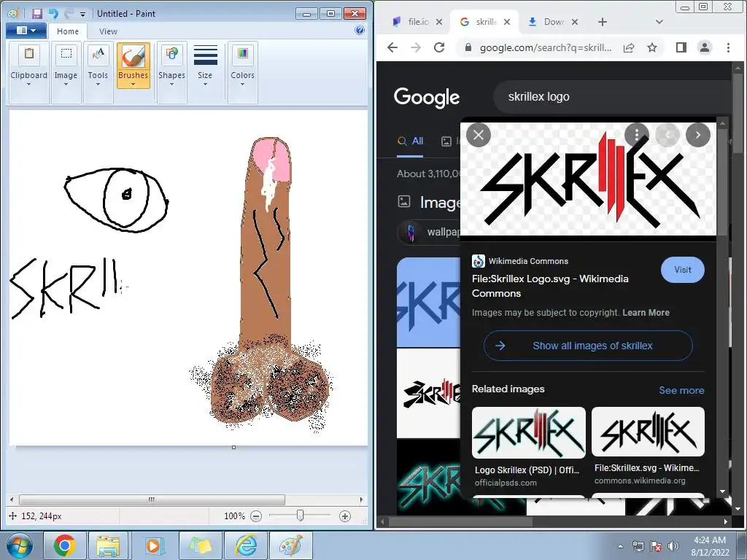This screenshot has width=747, height=560.
Task: Select the All search results tab
Action: (410, 141)
